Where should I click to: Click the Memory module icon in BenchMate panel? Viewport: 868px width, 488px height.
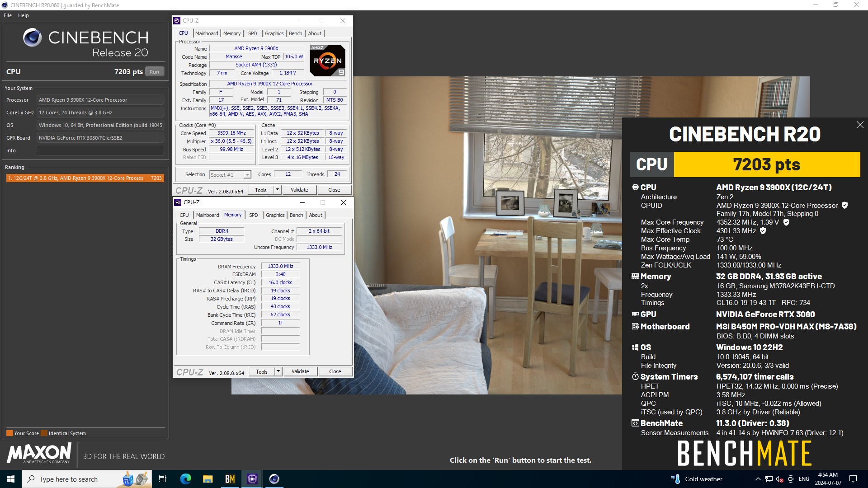coord(635,276)
